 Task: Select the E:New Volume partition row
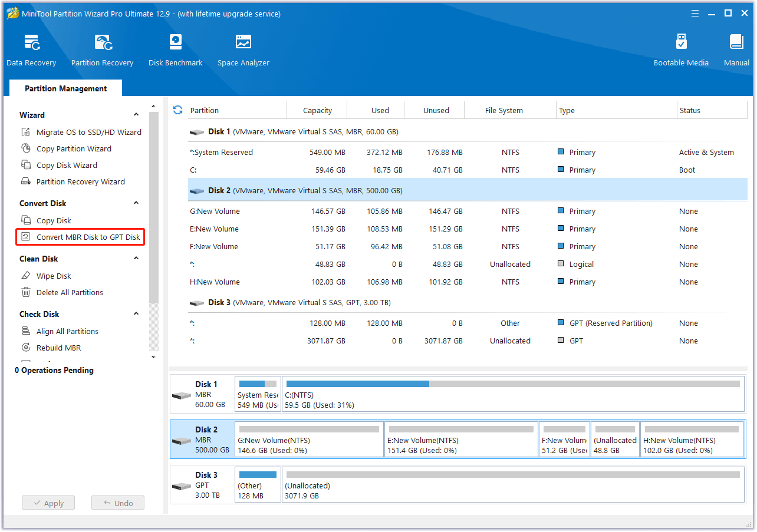click(x=468, y=229)
